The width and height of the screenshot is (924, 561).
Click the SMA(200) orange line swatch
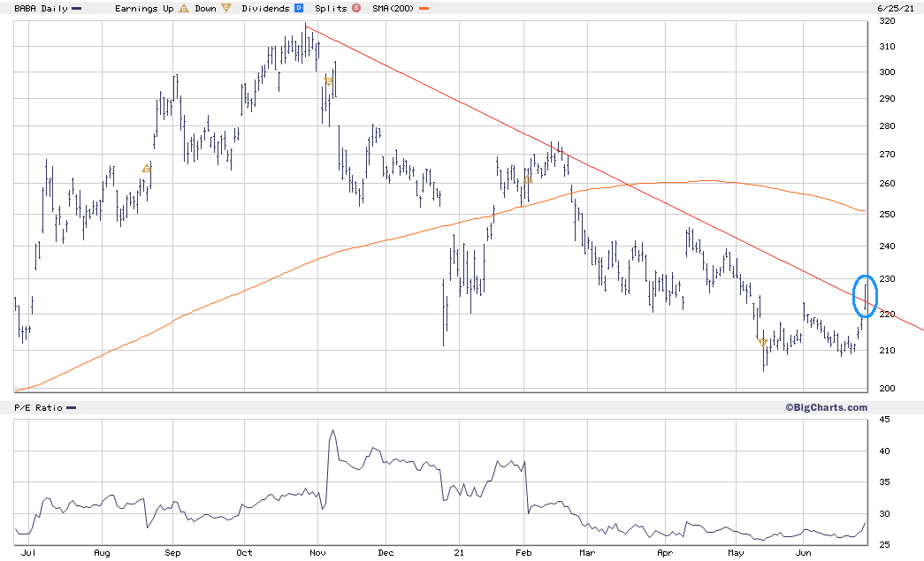coord(424,9)
